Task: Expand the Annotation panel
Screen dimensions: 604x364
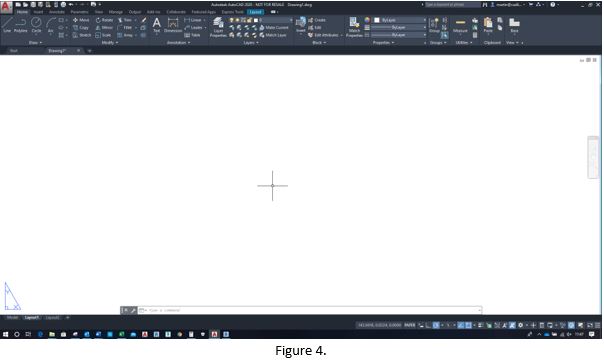Action: pyautogui.click(x=178, y=43)
